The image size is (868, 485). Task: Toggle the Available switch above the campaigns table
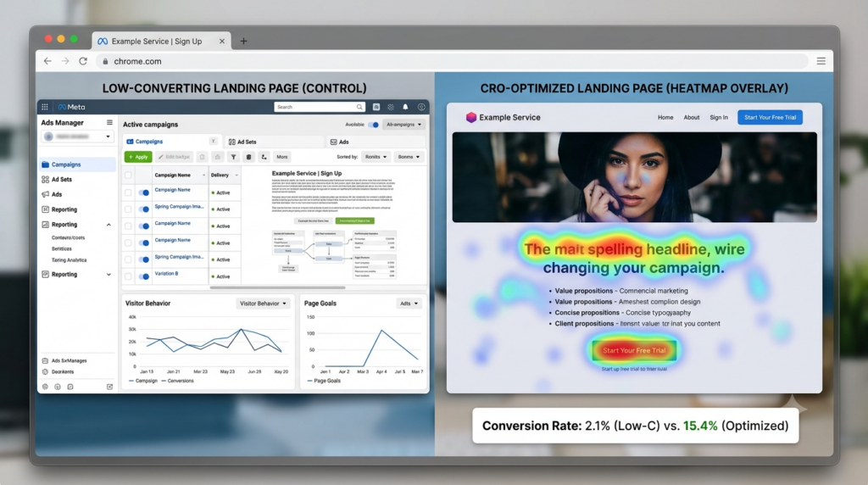pos(374,125)
